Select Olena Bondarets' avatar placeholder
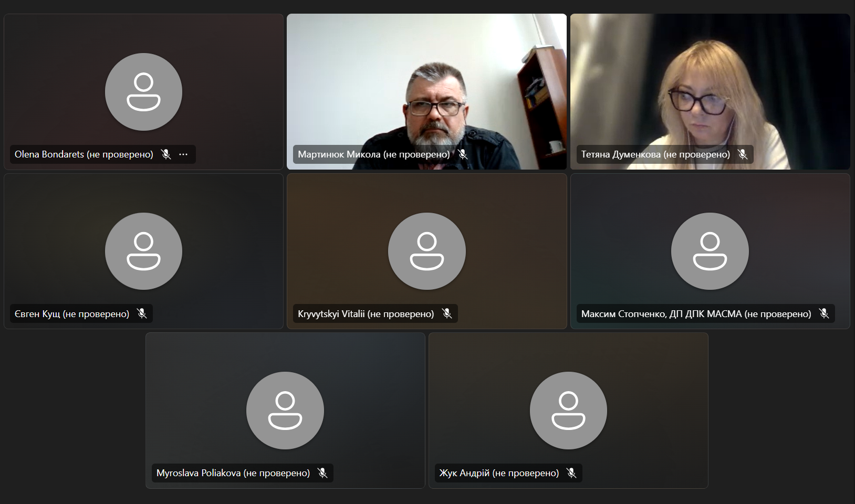This screenshot has width=855, height=504. coord(143,92)
